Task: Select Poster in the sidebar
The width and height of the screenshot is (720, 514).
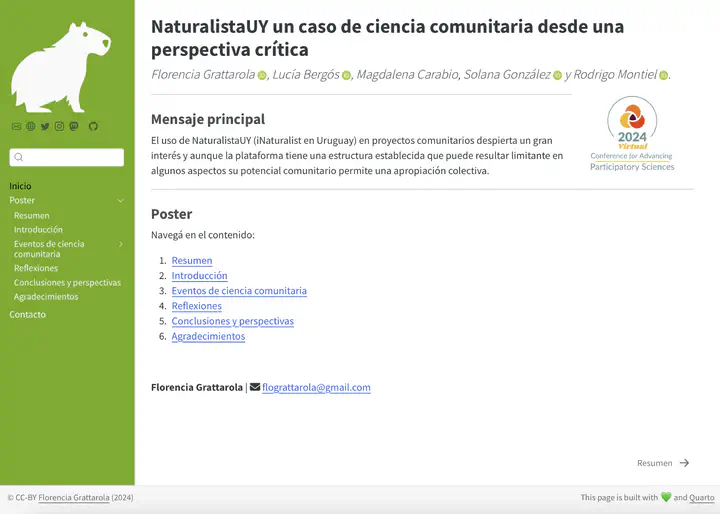Action: coord(22,200)
